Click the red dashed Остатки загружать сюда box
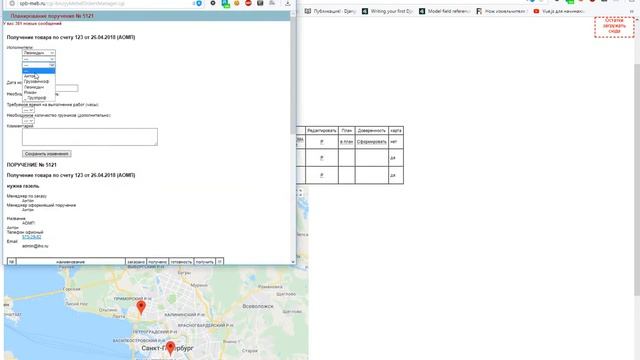The width and height of the screenshot is (640, 360). point(614,27)
